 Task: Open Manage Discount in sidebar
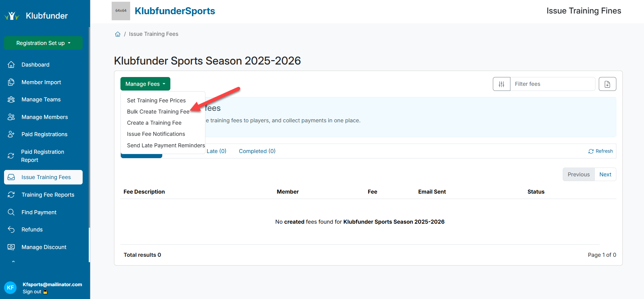click(44, 247)
